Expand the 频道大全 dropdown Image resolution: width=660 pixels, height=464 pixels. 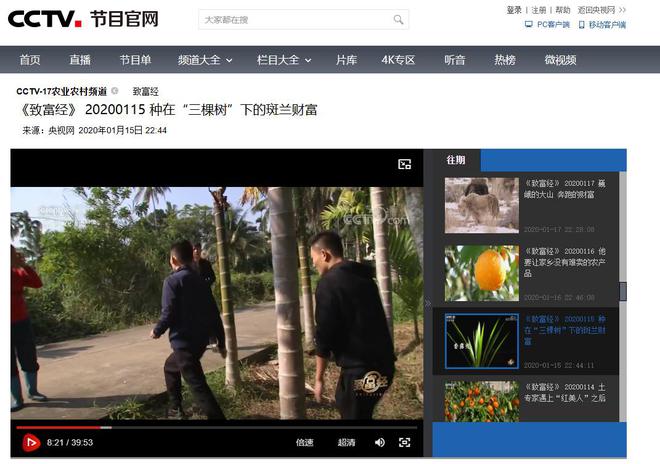coord(205,60)
